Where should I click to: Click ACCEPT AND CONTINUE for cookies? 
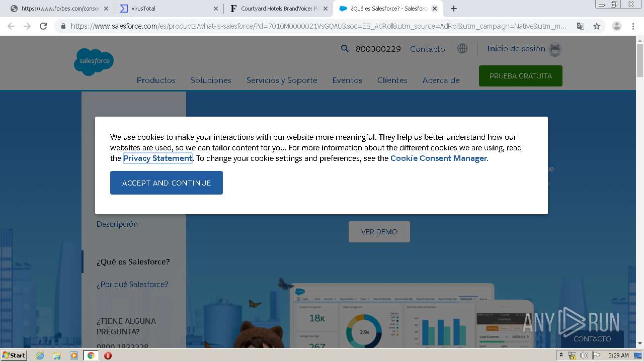point(167,183)
